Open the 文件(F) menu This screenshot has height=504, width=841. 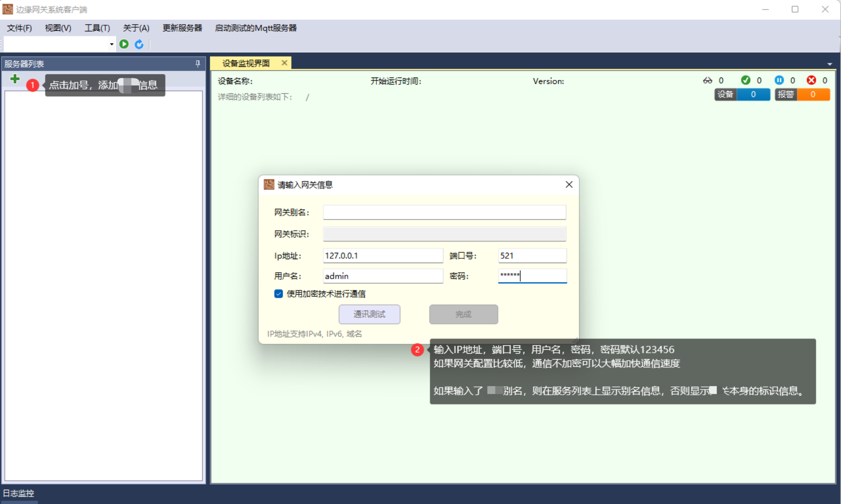(x=19, y=28)
